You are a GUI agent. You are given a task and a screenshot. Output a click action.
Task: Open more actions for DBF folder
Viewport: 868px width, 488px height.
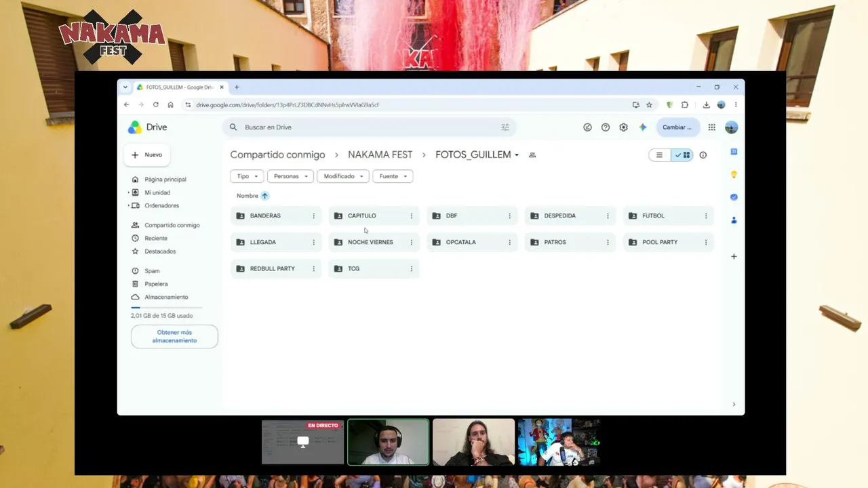point(510,216)
